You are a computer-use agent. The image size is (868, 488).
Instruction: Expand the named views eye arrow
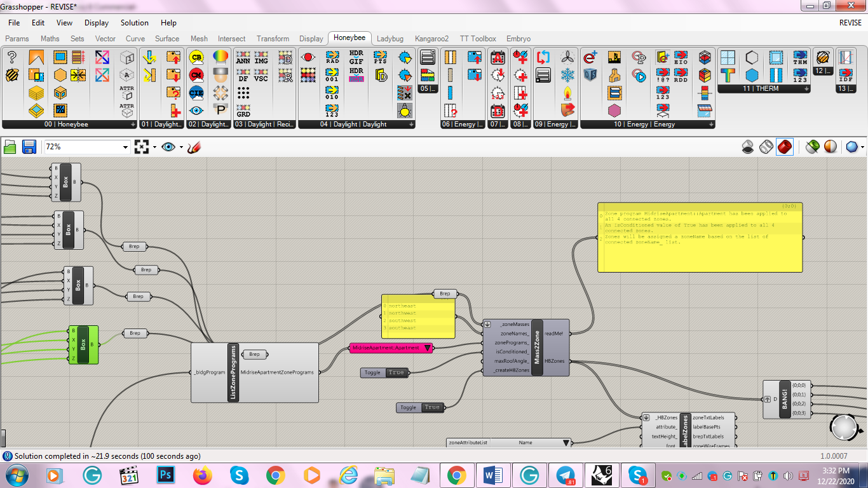[x=181, y=147]
